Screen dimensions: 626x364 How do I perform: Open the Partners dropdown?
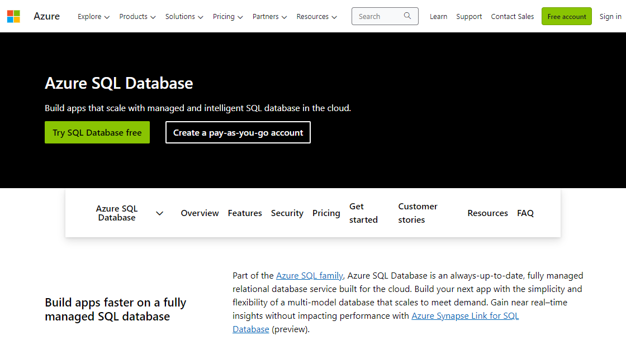(269, 17)
